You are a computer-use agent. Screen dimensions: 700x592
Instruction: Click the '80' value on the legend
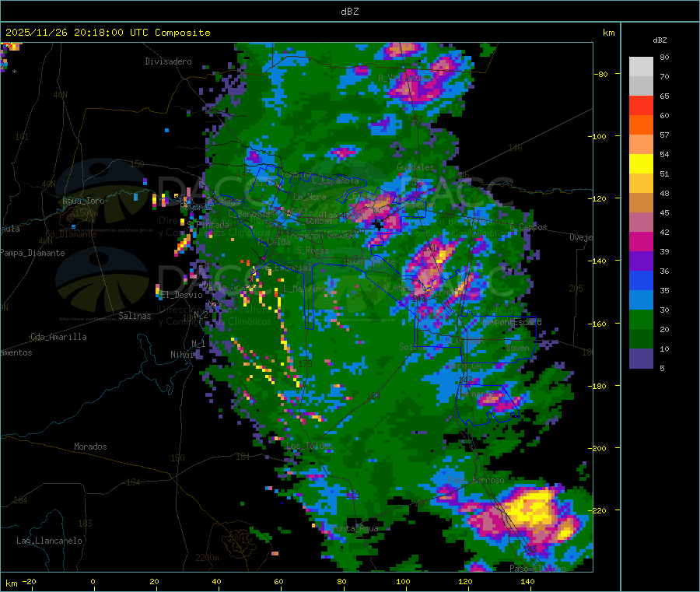click(664, 57)
